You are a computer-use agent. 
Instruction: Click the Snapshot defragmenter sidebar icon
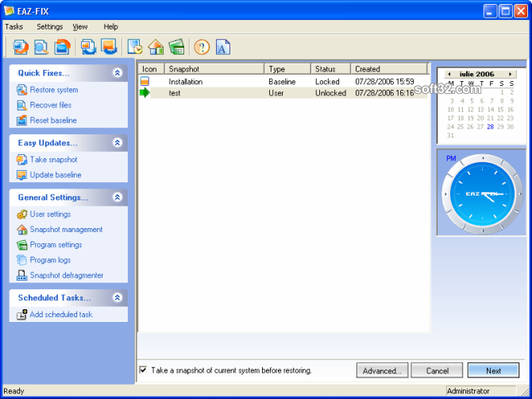[21, 275]
